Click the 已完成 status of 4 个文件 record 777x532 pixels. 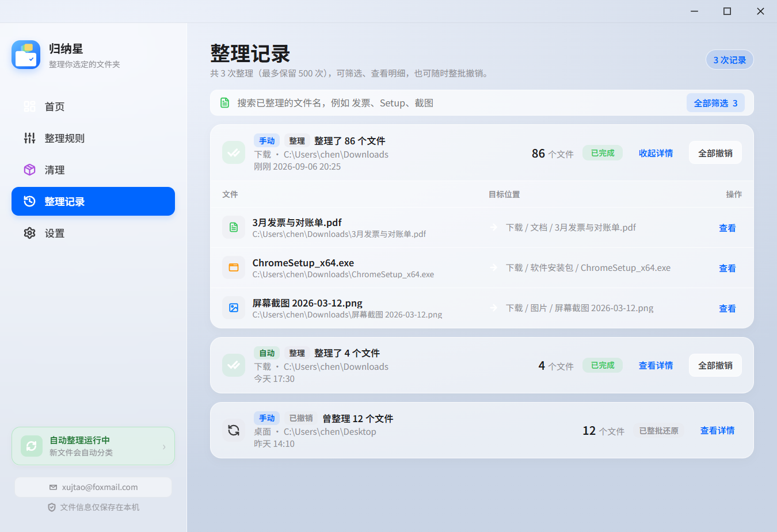(x=603, y=365)
